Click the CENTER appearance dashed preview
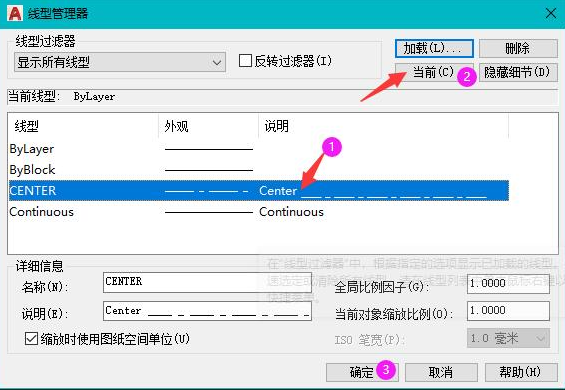Screen dimensions: 565x390 (x=206, y=191)
